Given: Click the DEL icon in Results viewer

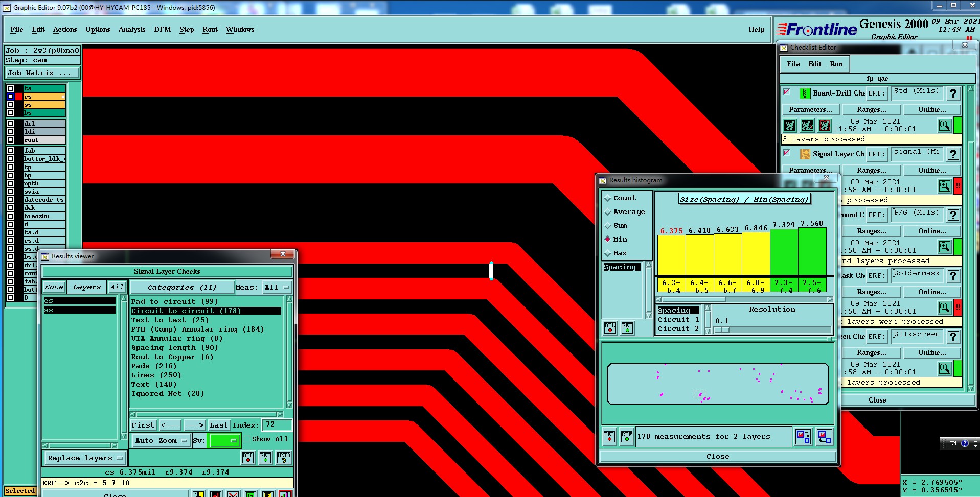Looking at the screenshot, I should pos(248,457).
